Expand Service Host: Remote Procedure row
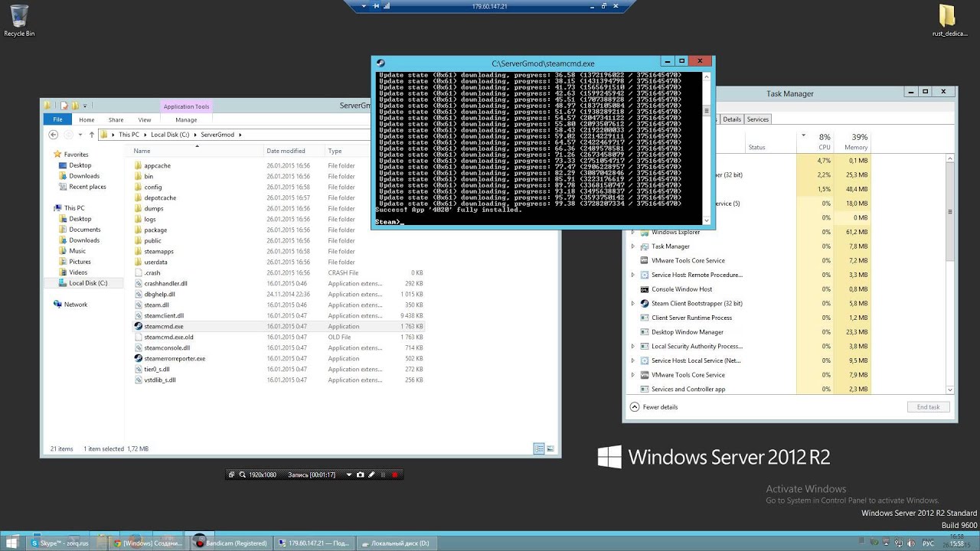The image size is (980, 551). click(x=632, y=275)
